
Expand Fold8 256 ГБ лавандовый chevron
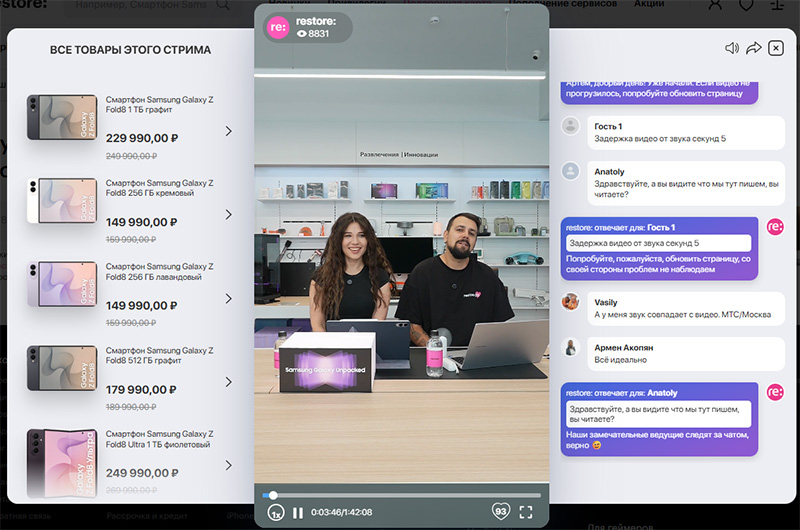coord(229,298)
